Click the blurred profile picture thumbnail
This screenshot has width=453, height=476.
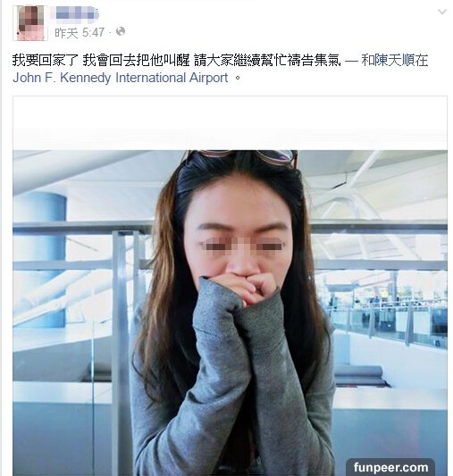tap(30, 23)
